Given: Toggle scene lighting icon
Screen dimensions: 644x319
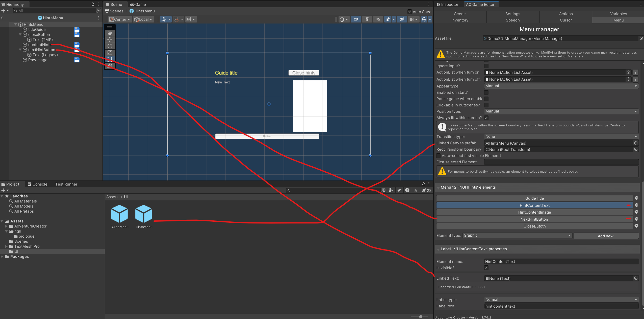Looking at the screenshot, I should [x=367, y=19].
